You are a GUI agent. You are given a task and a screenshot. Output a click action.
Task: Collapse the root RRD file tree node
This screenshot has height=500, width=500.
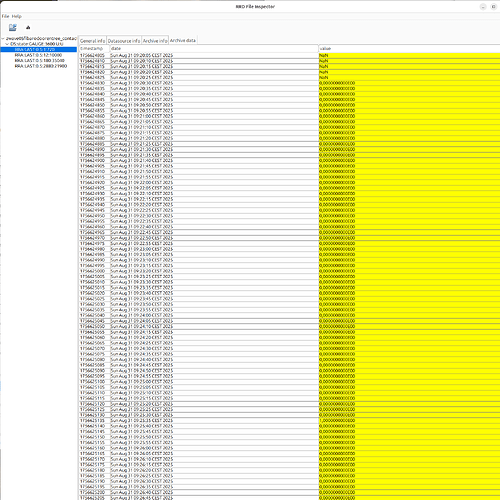click(x=2, y=38)
